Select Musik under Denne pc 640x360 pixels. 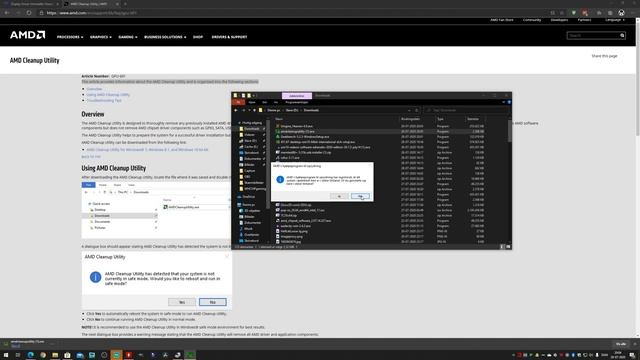[249, 229]
